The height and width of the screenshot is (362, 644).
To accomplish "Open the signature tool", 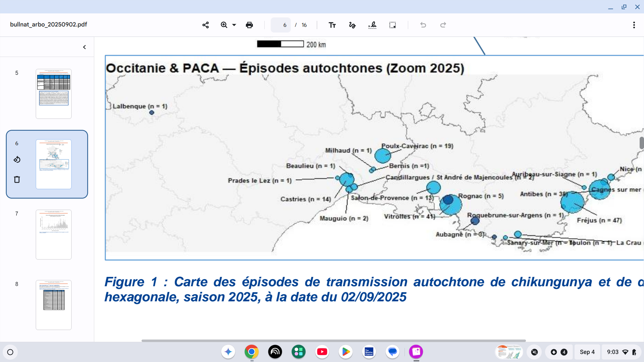I will (372, 25).
